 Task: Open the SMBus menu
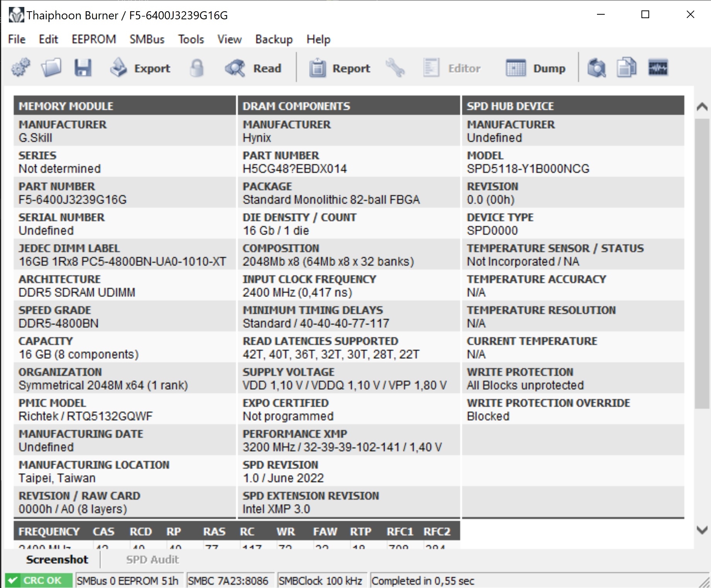point(147,39)
